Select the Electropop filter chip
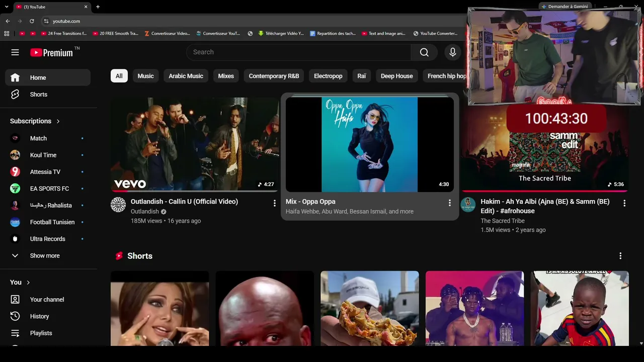Image resolution: width=644 pixels, height=362 pixels. pos(328,76)
